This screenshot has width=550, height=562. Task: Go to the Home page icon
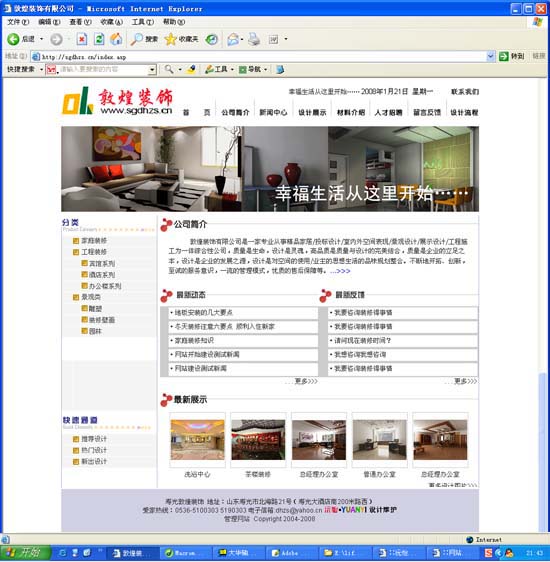click(x=116, y=39)
